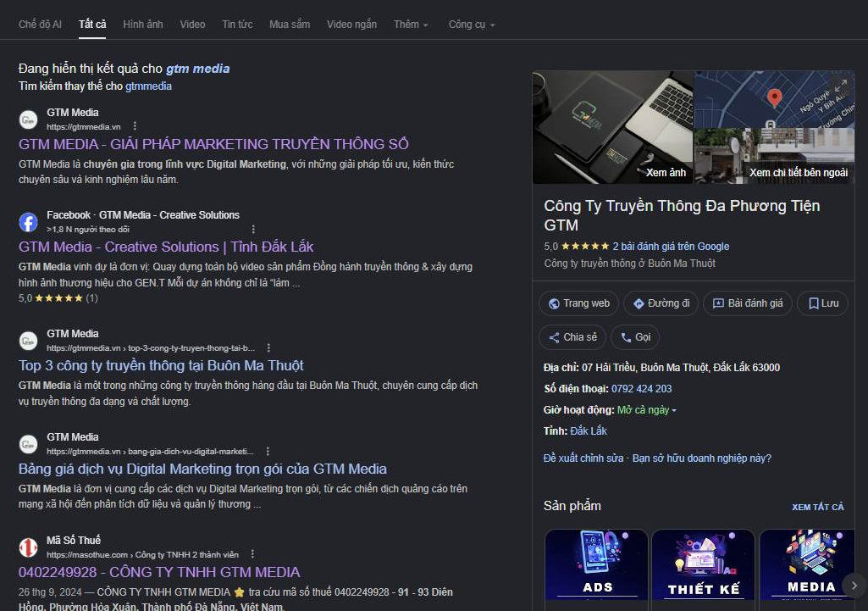This screenshot has height=611, width=868.
Task: Click XEM TẤT CẢ products link
Action: click(x=818, y=507)
